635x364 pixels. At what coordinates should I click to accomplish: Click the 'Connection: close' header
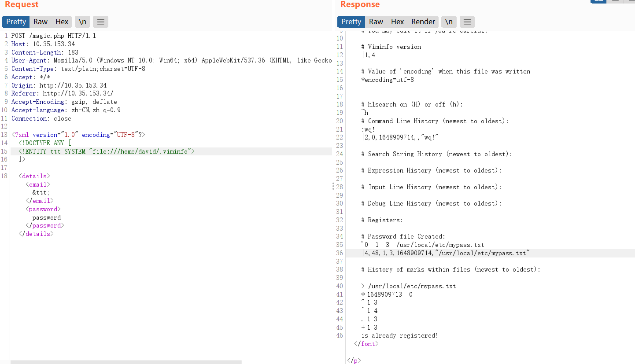coord(41,118)
